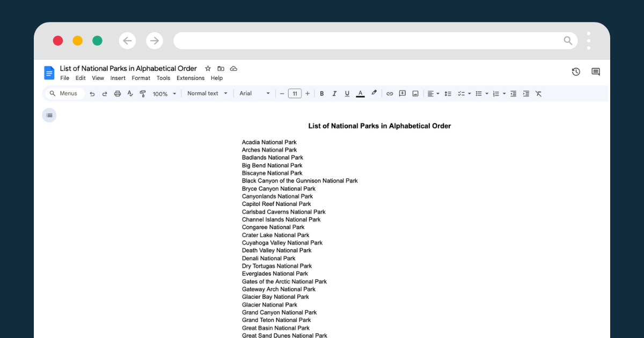This screenshot has height=338, width=644.
Task: Click "Everglades National Park" line
Action: [x=275, y=274]
